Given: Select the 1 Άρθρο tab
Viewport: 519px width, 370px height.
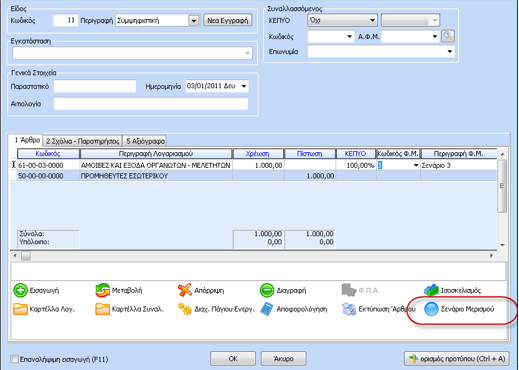Looking at the screenshot, I should tap(27, 140).
